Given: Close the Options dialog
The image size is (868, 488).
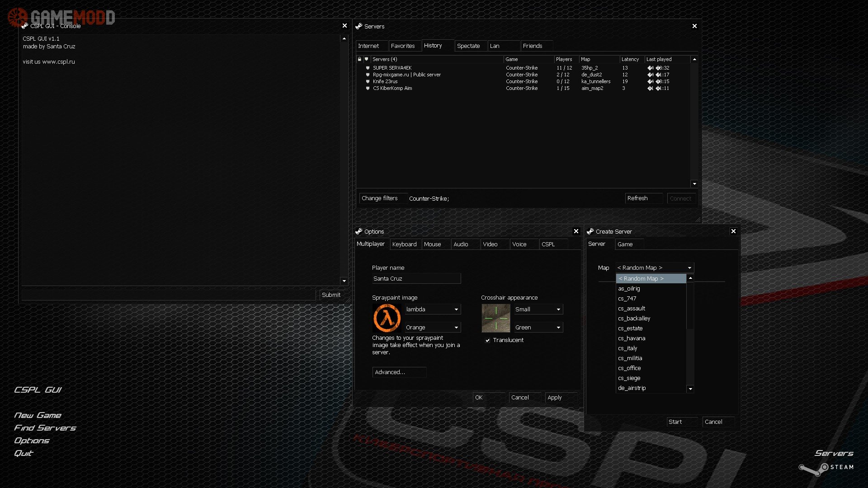Looking at the screenshot, I should click(576, 231).
